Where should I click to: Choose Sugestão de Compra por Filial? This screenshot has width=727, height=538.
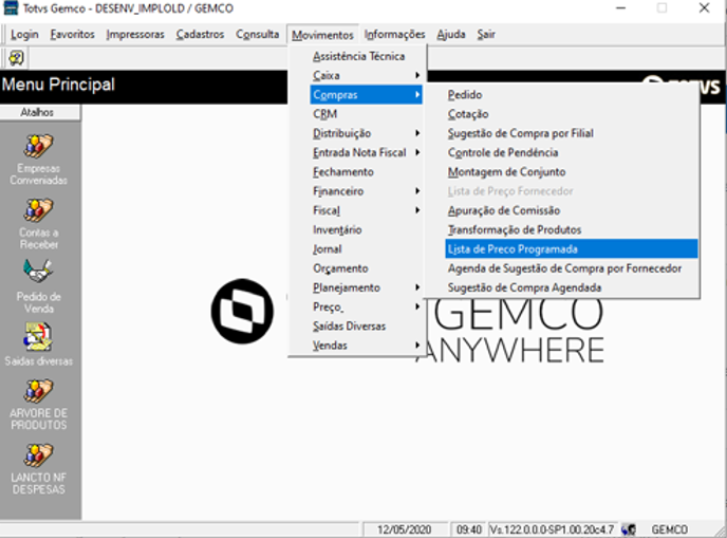[571, 133]
